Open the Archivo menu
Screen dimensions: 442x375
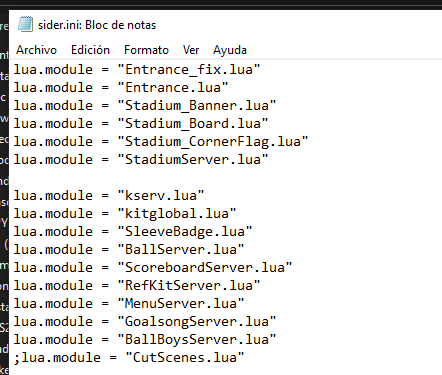[x=37, y=50]
